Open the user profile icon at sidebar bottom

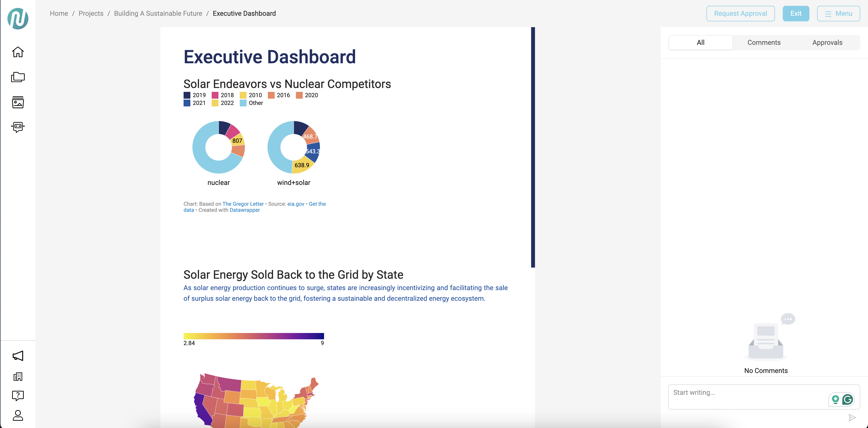tap(17, 416)
